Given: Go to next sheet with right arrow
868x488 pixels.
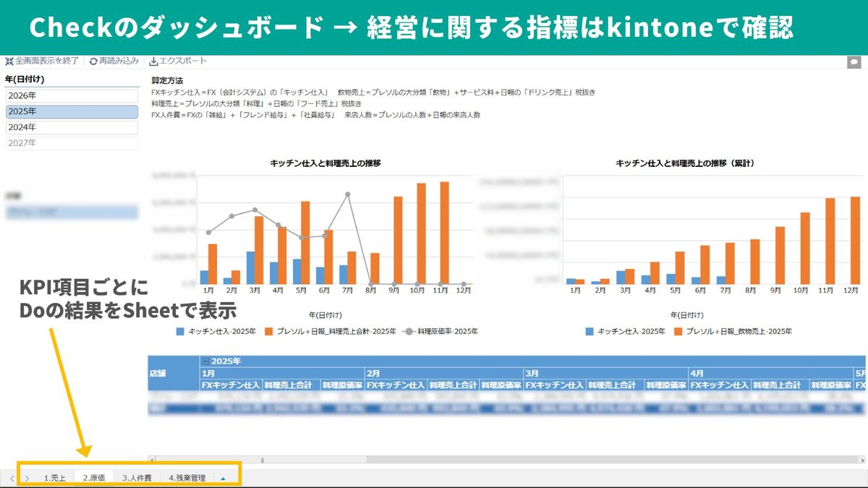Looking at the screenshot, I should tap(27, 478).
